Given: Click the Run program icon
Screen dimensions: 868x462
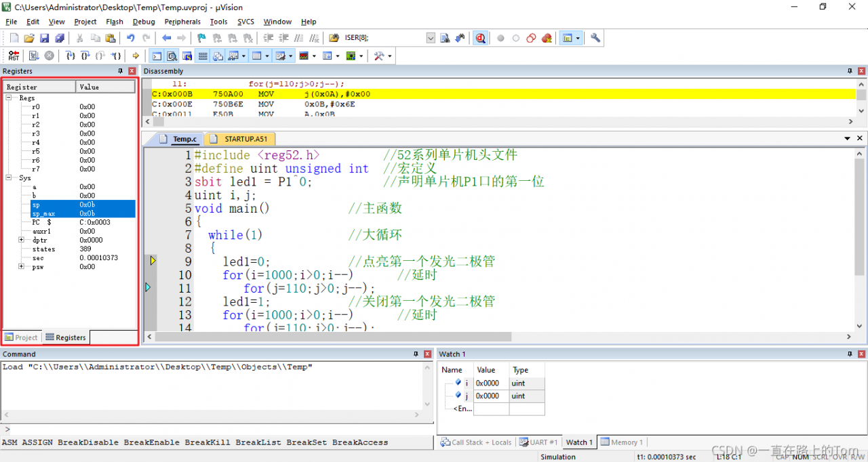Looking at the screenshot, I should 33,56.
